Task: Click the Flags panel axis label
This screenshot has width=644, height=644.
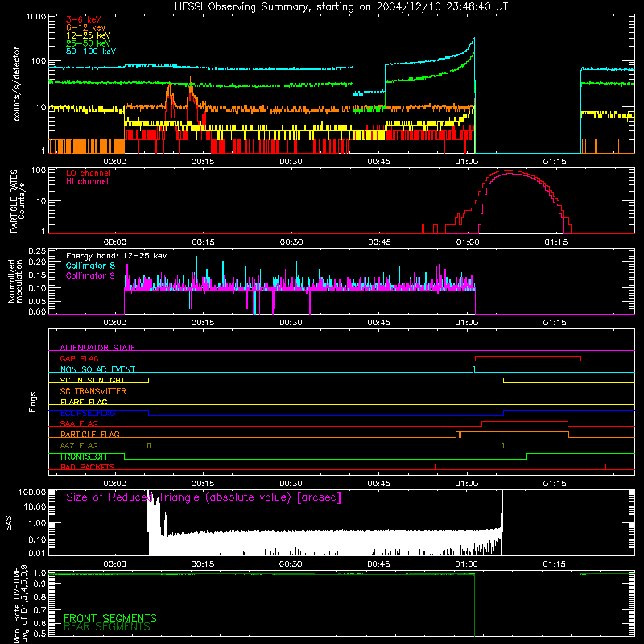Action: pyautogui.click(x=33, y=402)
